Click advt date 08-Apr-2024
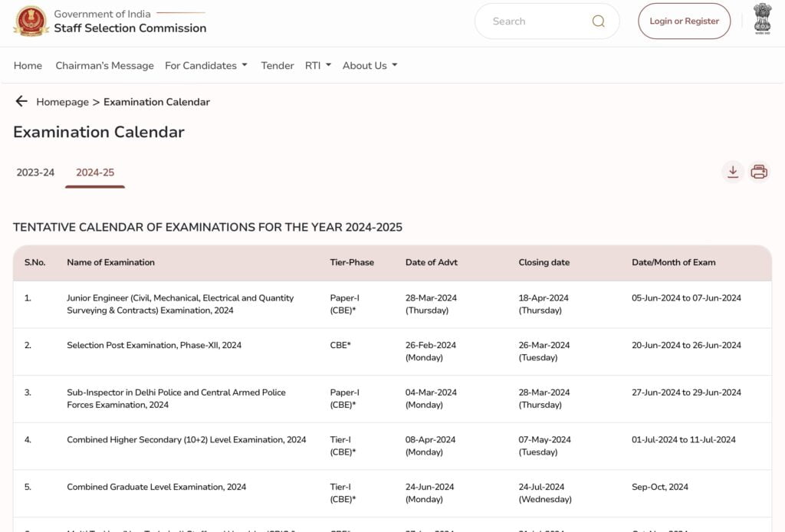785x532 pixels. 431,440
